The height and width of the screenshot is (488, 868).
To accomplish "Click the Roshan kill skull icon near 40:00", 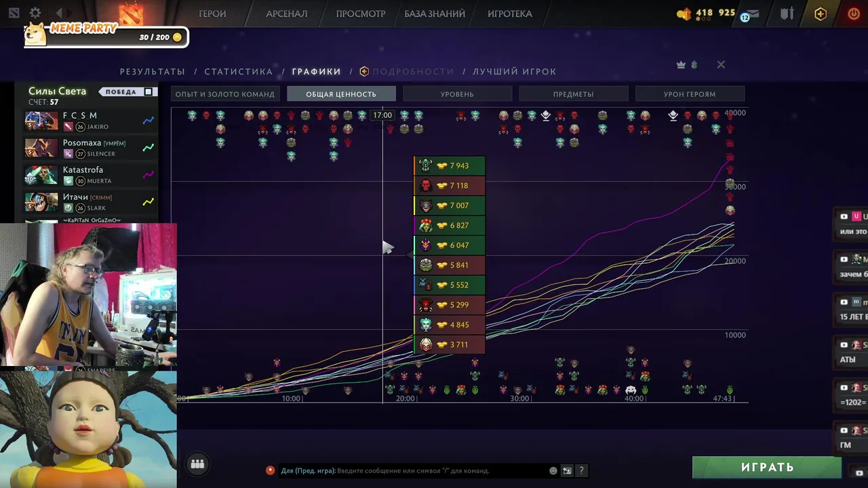I will coord(631,390).
